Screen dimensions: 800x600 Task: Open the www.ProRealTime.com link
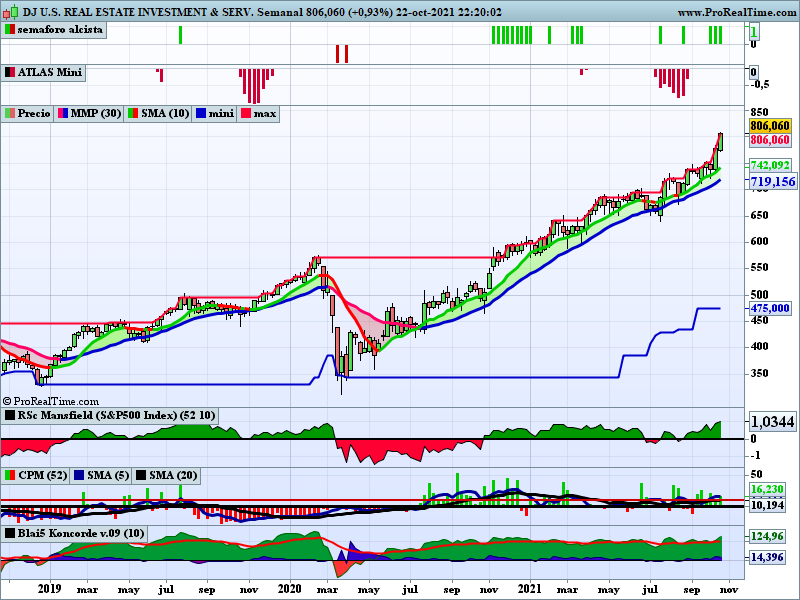tap(738, 12)
